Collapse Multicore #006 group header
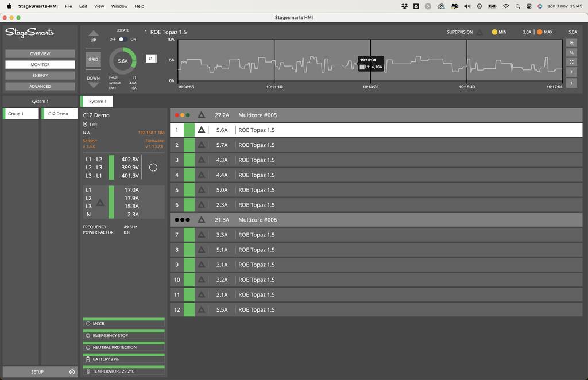This screenshot has width=588, height=380. pyautogui.click(x=376, y=220)
